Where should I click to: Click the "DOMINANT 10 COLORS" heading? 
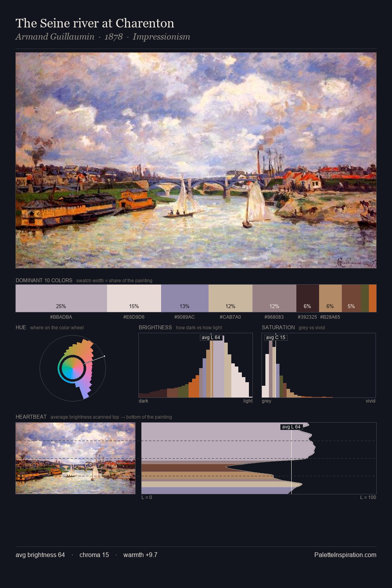coord(44,280)
